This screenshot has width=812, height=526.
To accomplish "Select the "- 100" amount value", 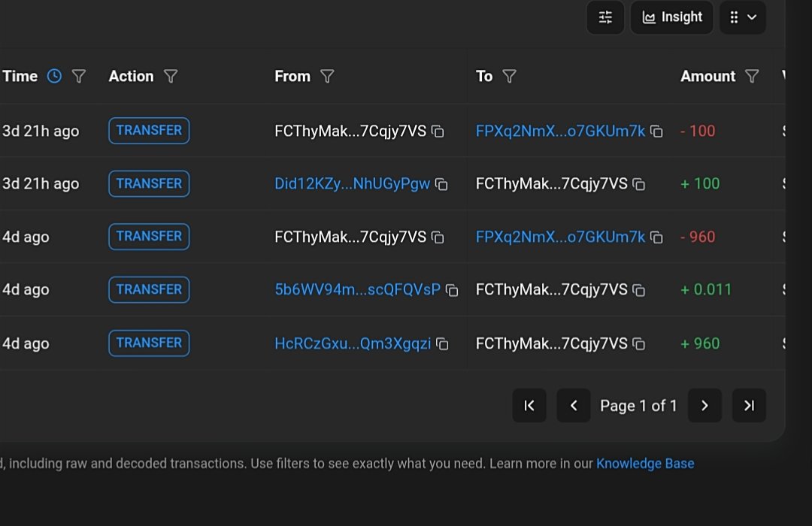I will click(698, 131).
